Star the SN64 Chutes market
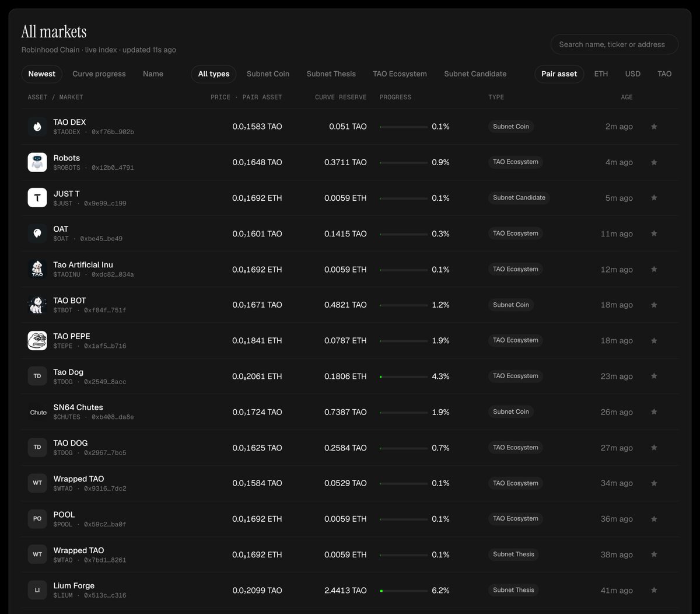700x614 pixels. [x=654, y=412]
